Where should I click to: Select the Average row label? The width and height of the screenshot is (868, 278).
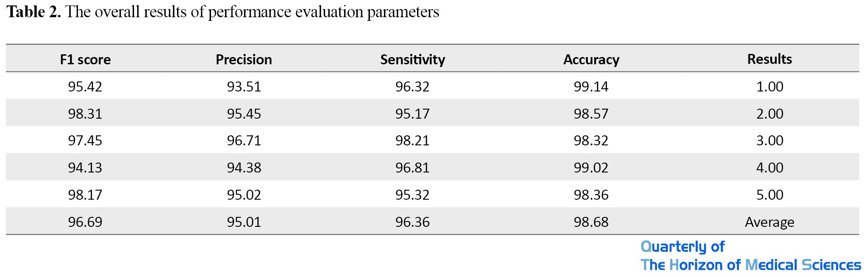[769, 222]
